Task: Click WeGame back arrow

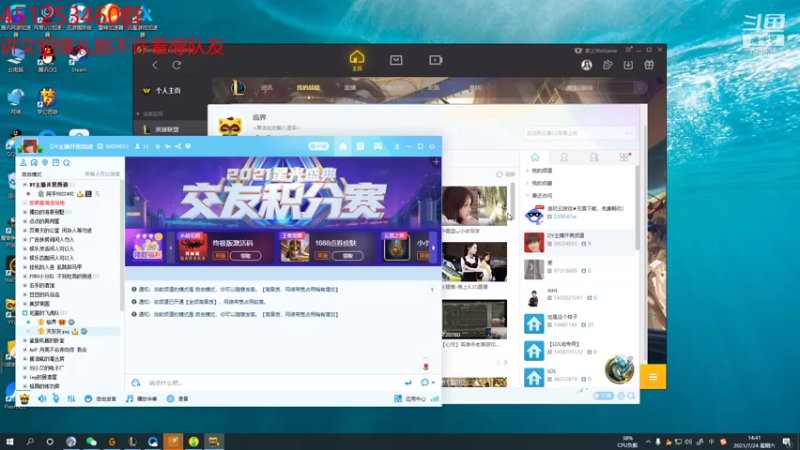Action: pos(155,65)
